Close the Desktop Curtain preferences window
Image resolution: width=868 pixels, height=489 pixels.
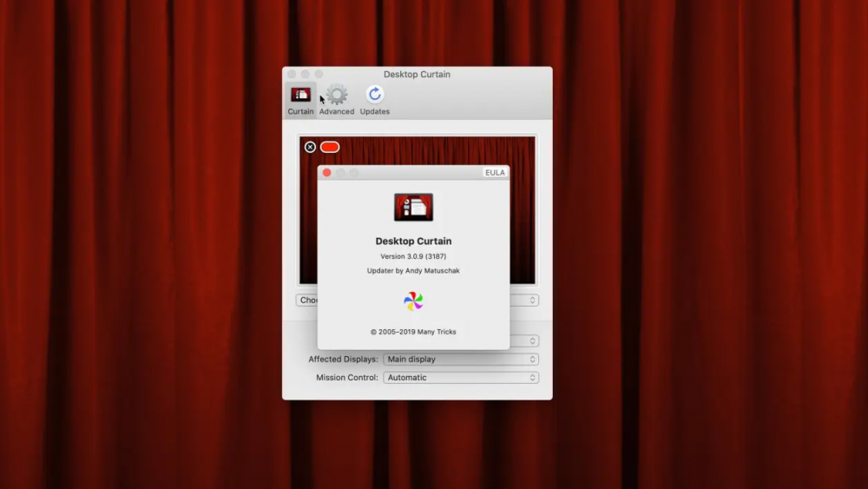292,74
